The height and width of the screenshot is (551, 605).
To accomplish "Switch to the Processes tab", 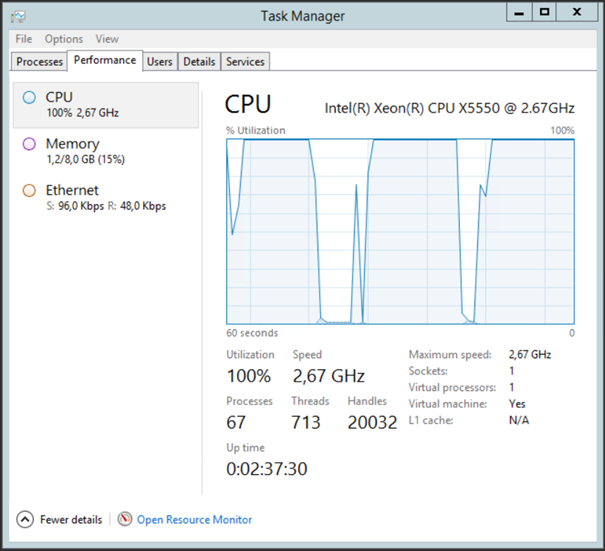I will (40, 62).
